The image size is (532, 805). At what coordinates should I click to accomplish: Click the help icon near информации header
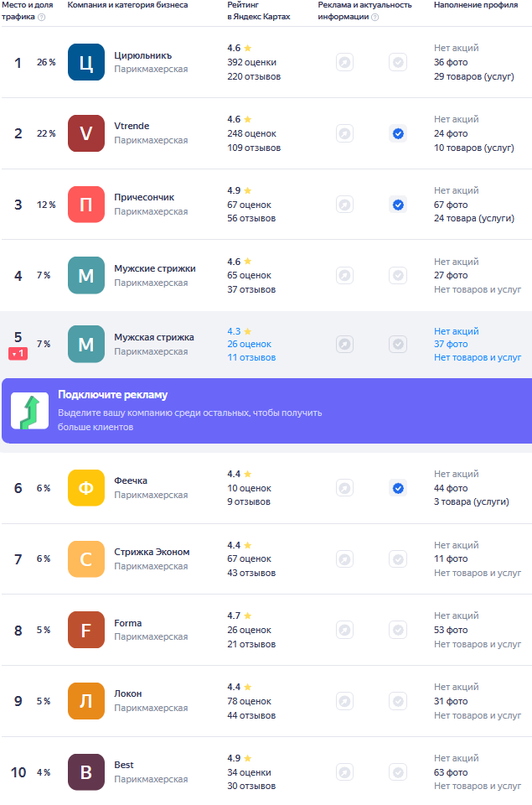[x=375, y=17]
